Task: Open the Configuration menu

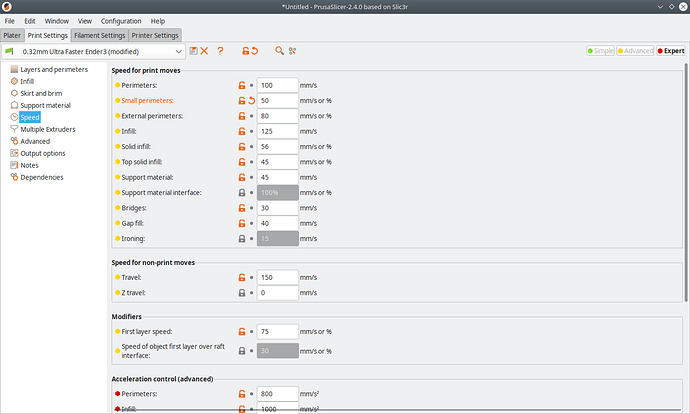Action: pyautogui.click(x=121, y=21)
